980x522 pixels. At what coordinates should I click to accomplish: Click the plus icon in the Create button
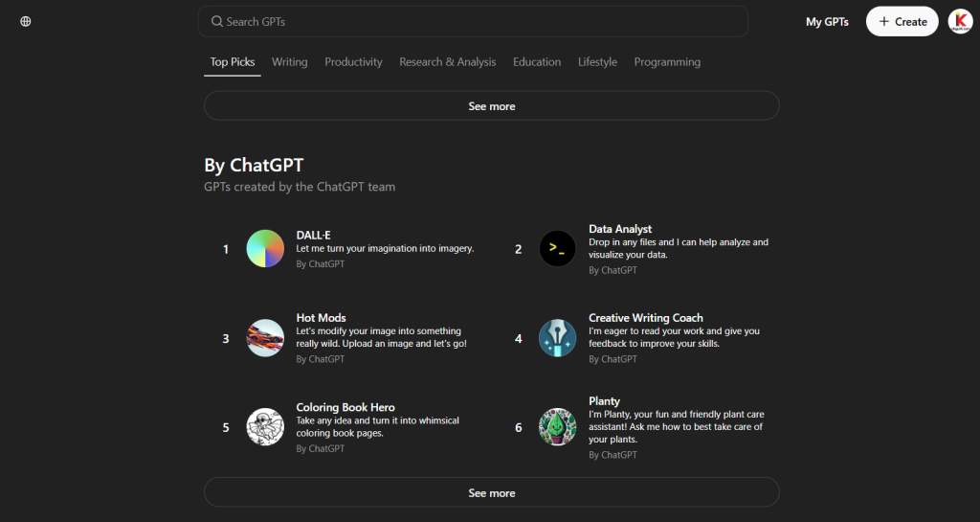pyautogui.click(x=883, y=21)
